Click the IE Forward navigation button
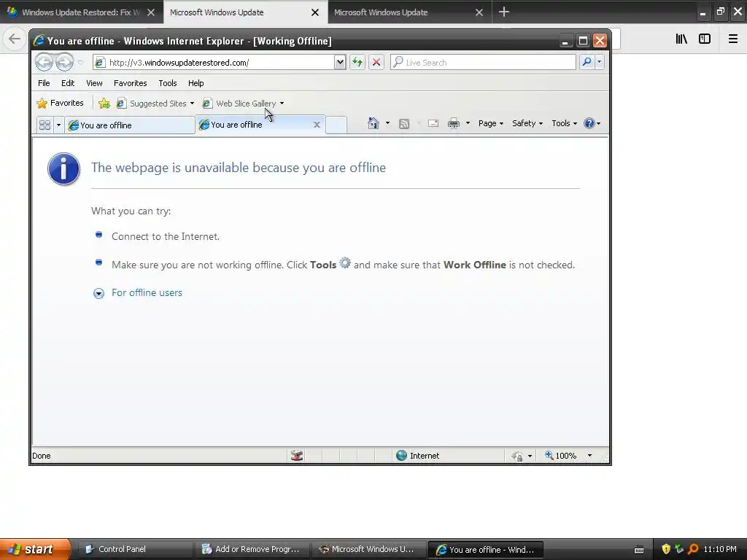This screenshot has height=560, width=747. pyautogui.click(x=64, y=62)
